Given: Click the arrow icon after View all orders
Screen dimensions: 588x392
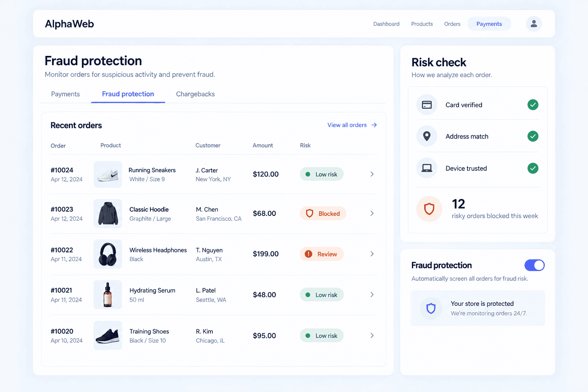Looking at the screenshot, I should coord(374,125).
